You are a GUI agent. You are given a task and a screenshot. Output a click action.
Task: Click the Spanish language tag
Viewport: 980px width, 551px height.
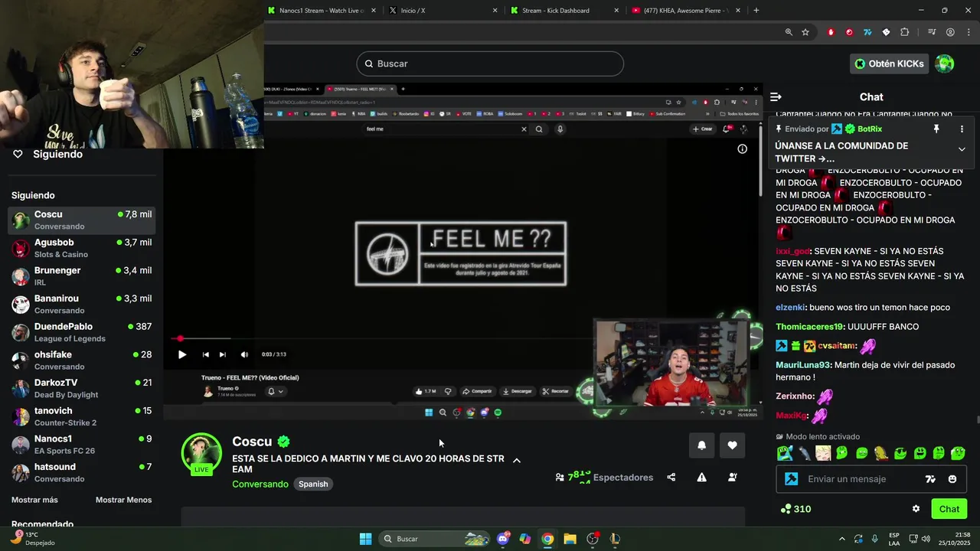coord(313,484)
